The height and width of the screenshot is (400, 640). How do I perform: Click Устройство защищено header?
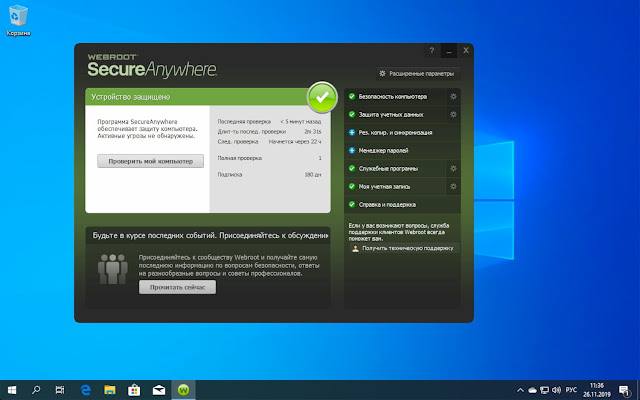(x=131, y=97)
